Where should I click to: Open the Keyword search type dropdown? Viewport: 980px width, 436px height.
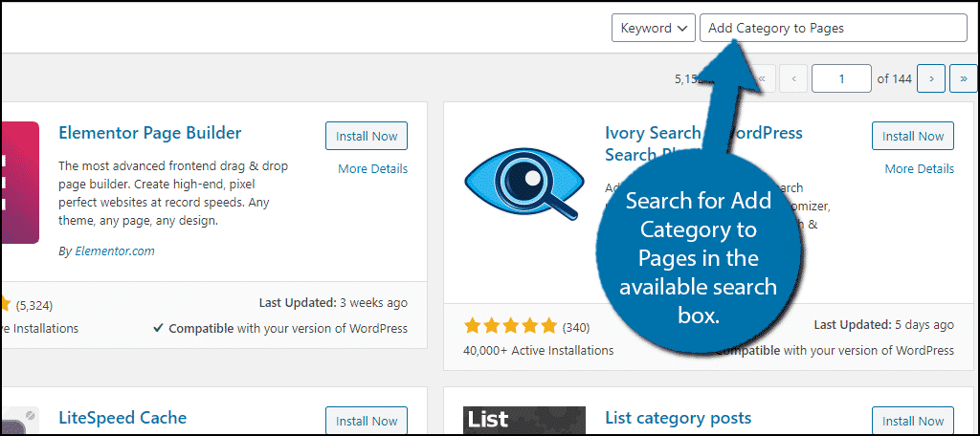tap(653, 28)
